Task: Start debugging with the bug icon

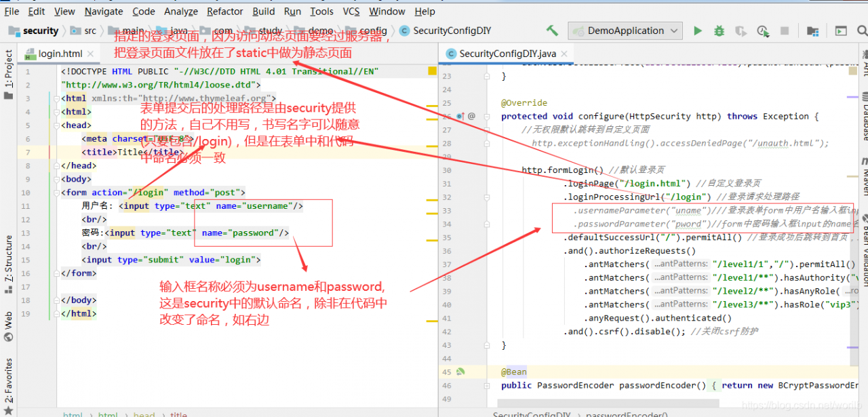Action: [719, 31]
